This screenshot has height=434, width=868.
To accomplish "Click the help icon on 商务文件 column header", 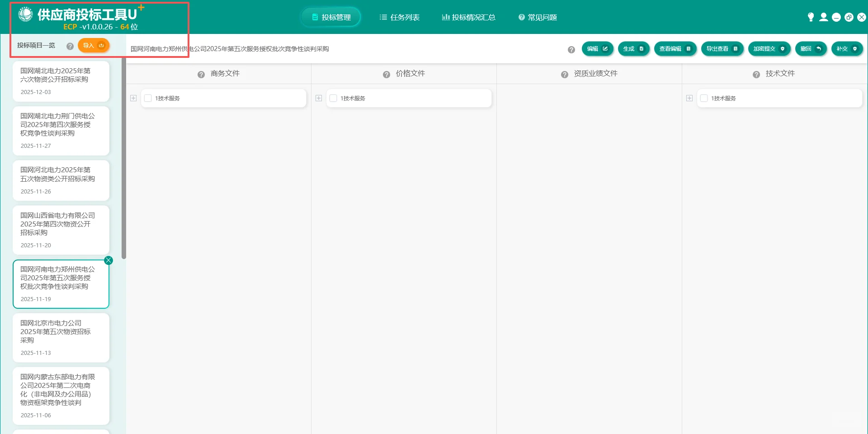I will (201, 74).
